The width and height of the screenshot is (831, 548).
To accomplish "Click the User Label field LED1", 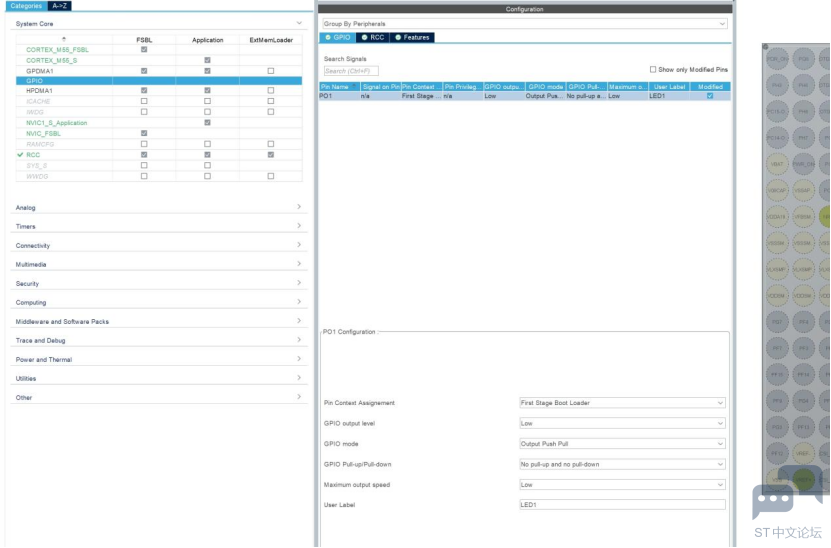I will [622, 505].
